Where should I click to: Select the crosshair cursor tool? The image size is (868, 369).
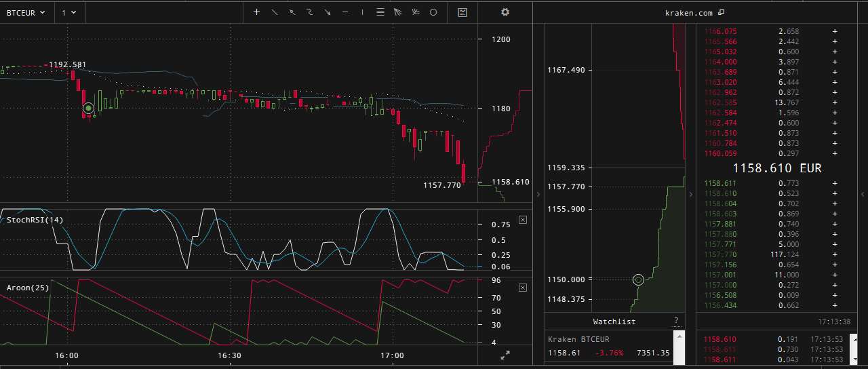(x=256, y=12)
